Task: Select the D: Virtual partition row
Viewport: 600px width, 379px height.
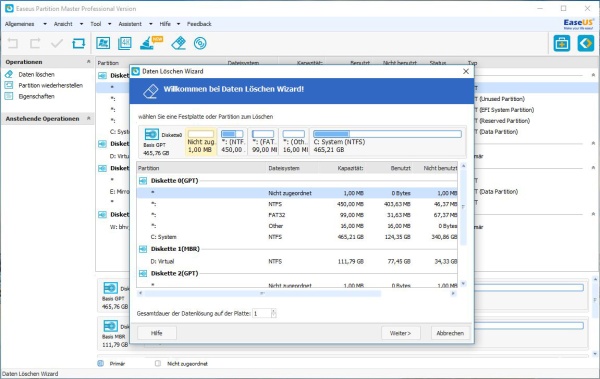Action: coord(297,261)
